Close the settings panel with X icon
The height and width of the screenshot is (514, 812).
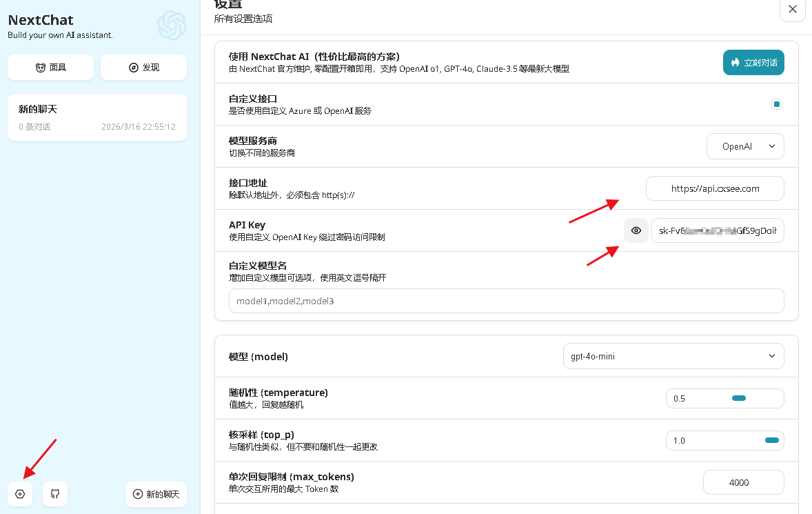792,10
